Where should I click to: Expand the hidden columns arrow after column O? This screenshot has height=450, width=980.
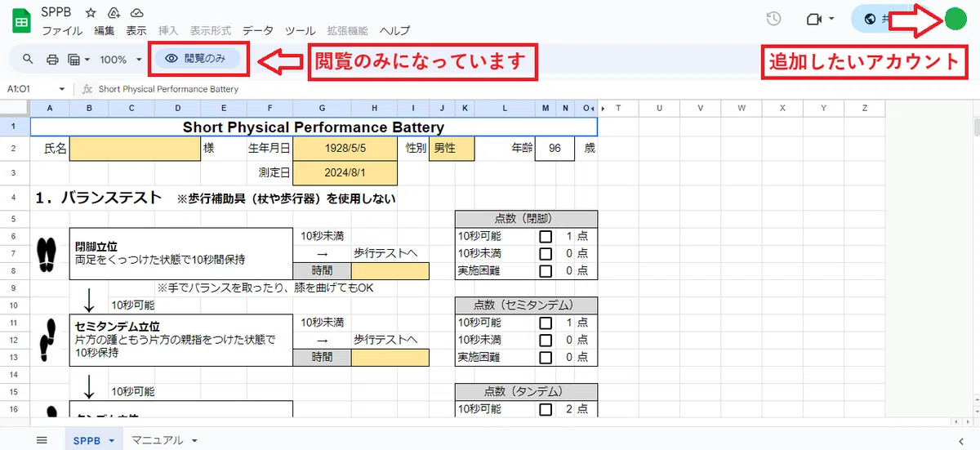604,108
